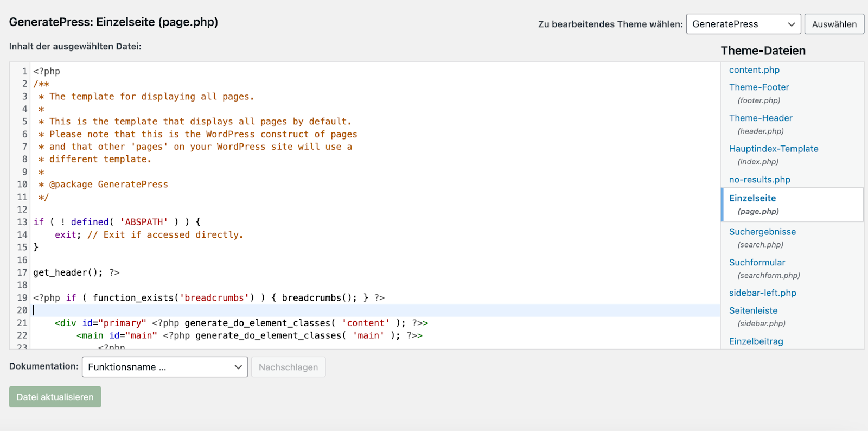Click on the get_header(); code line
This screenshot has height=431, width=868.
click(x=76, y=272)
